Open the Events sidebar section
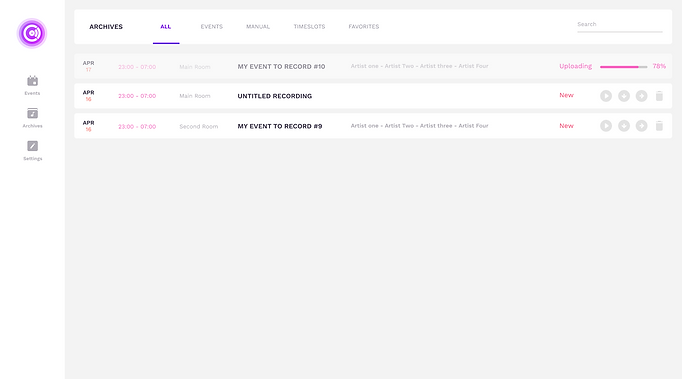The width and height of the screenshot is (682, 379). click(x=32, y=85)
